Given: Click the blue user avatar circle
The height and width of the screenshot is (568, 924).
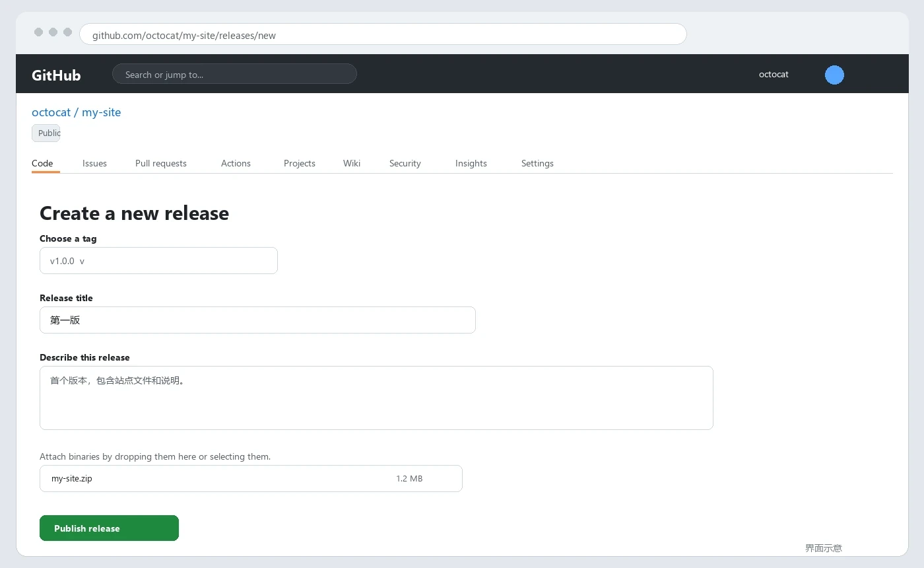Looking at the screenshot, I should [834, 75].
